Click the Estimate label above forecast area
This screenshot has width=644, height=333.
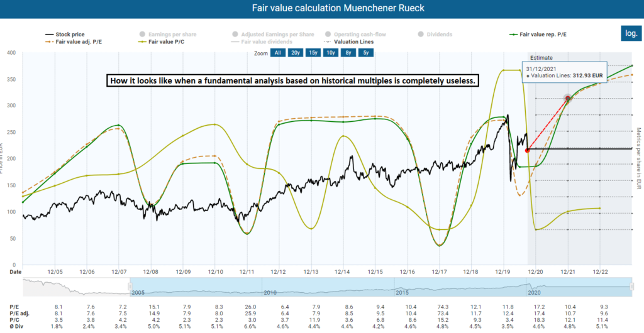coord(541,58)
